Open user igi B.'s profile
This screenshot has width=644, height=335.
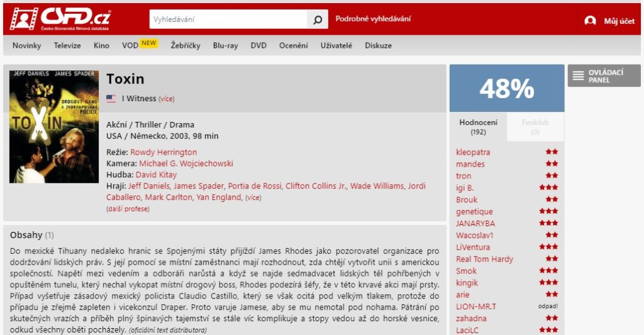(x=465, y=188)
